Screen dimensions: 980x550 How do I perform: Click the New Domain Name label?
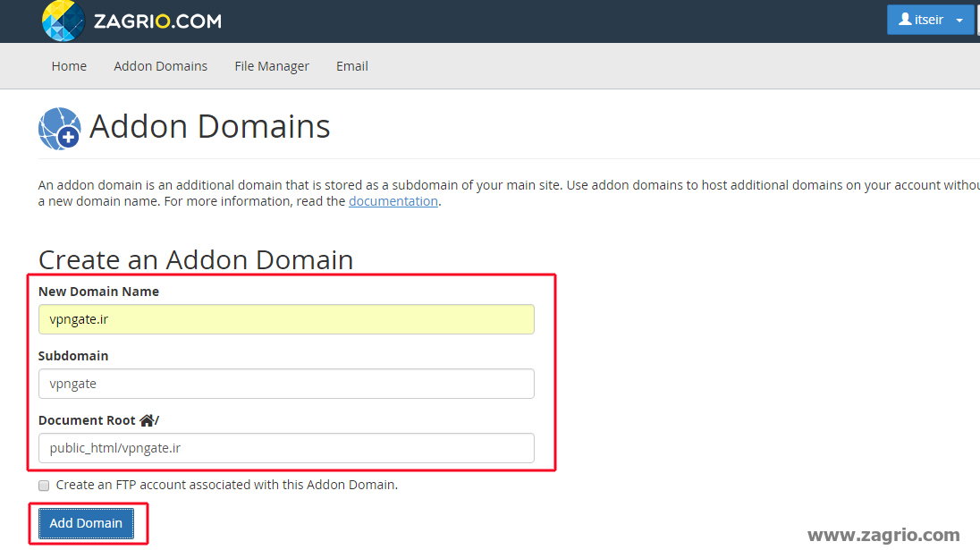pyautogui.click(x=98, y=292)
